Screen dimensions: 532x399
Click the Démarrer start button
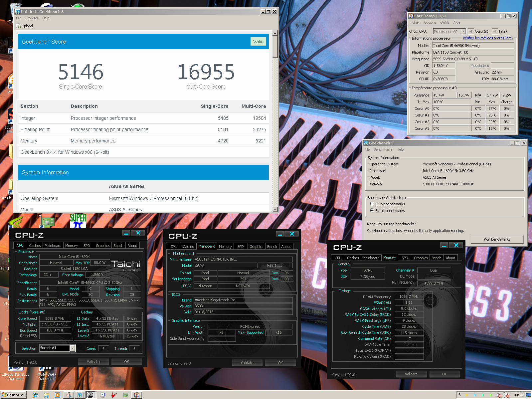click(x=13, y=395)
